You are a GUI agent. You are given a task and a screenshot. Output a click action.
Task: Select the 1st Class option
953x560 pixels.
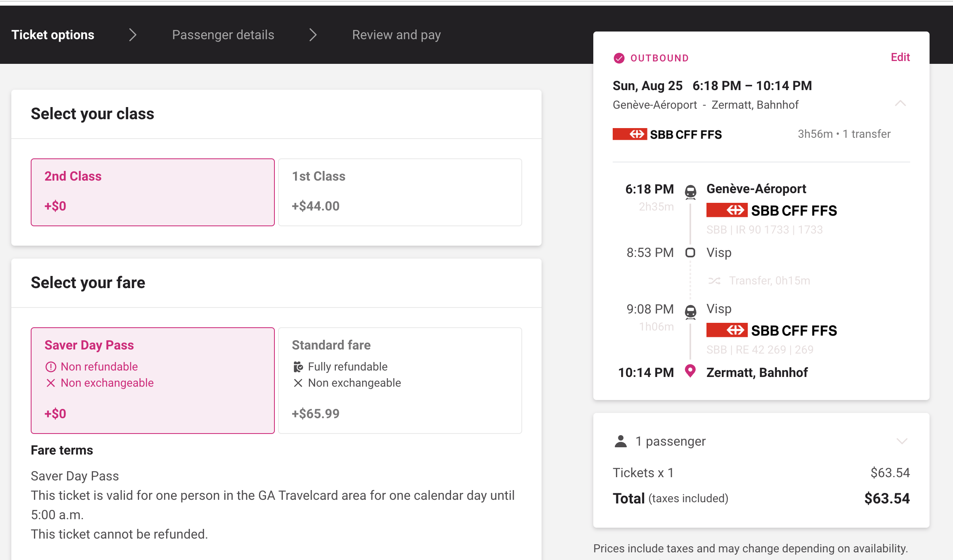coord(400,192)
